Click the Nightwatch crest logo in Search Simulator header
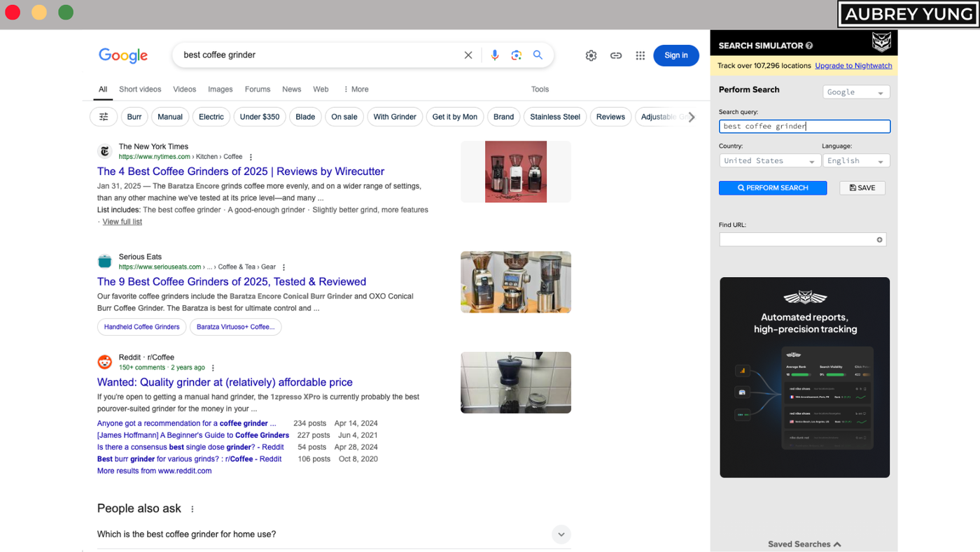The height and width of the screenshot is (552, 980). (x=881, y=43)
